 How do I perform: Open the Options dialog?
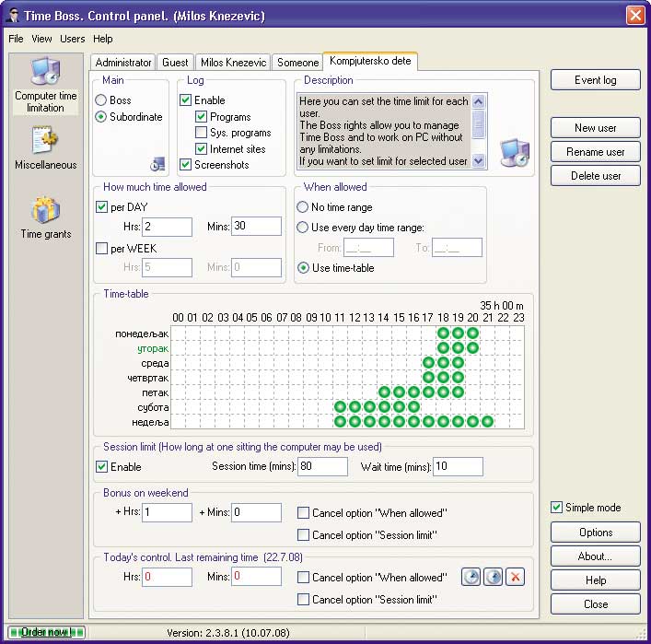pos(596,533)
